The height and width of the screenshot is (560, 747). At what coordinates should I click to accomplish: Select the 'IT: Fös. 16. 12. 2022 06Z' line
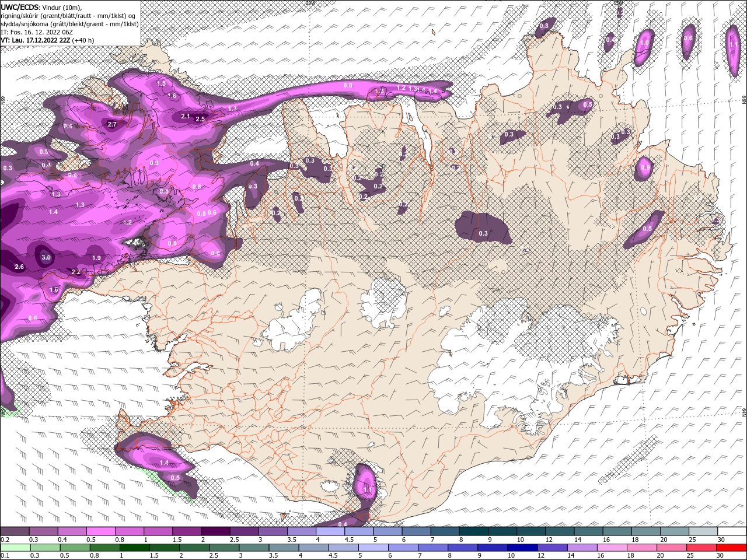(x=36, y=32)
